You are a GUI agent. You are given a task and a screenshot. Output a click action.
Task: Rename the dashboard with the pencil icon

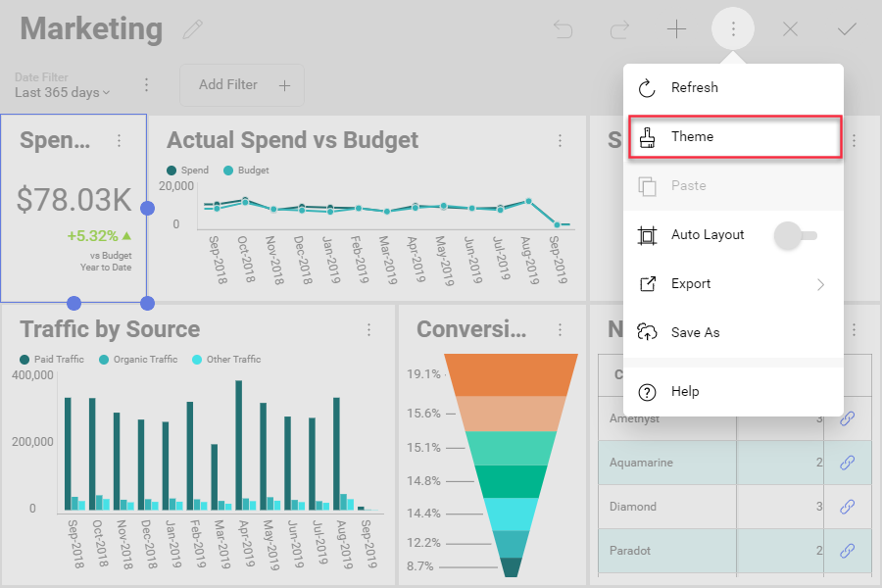click(x=192, y=29)
